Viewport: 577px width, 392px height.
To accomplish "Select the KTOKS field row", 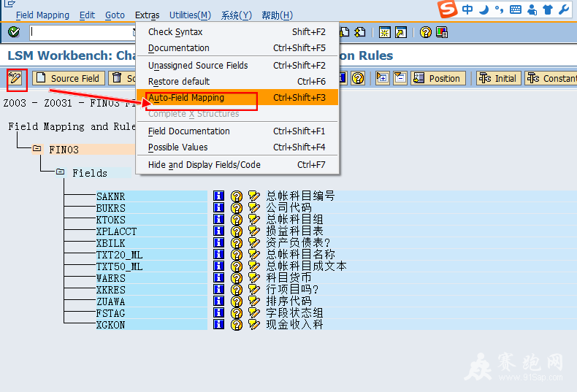I will tap(152, 220).
